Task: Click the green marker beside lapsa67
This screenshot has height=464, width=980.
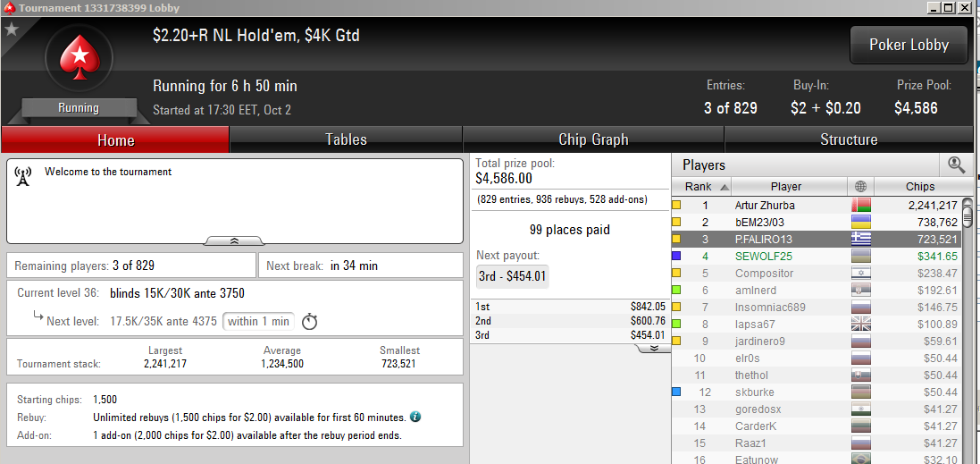Action: [x=676, y=324]
